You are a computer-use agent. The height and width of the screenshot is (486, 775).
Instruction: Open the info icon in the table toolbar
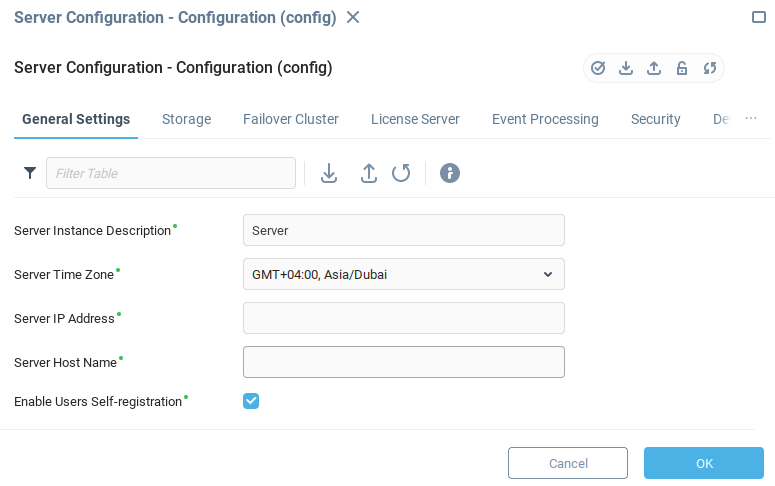[450, 173]
